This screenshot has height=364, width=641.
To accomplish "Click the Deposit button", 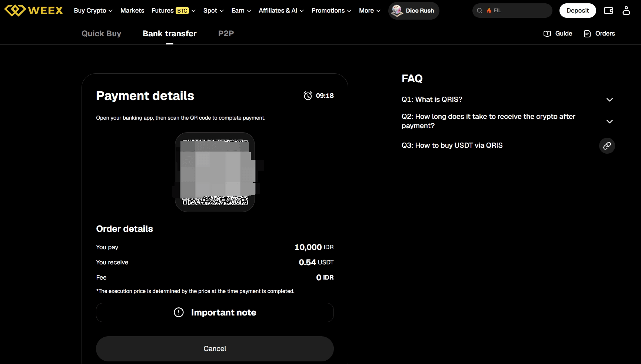I will [x=578, y=11].
